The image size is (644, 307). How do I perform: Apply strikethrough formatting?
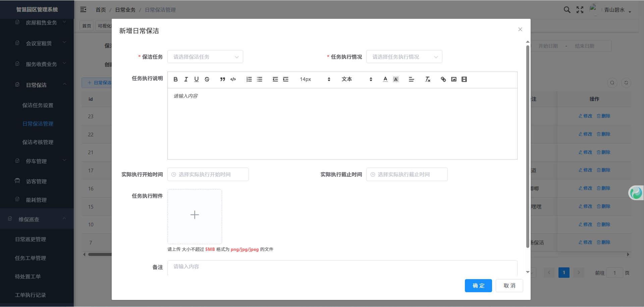(207, 79)
